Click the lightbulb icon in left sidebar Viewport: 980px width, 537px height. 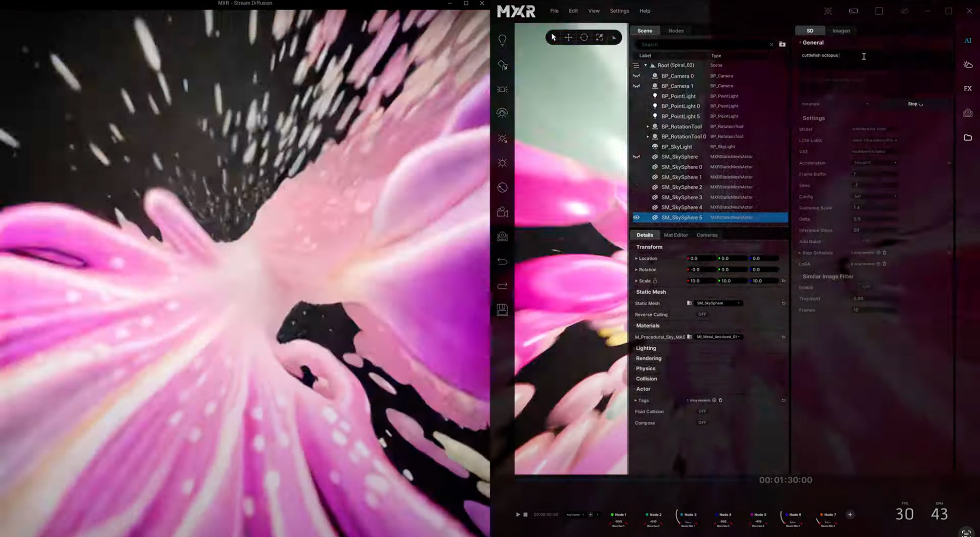click(502, 40)
